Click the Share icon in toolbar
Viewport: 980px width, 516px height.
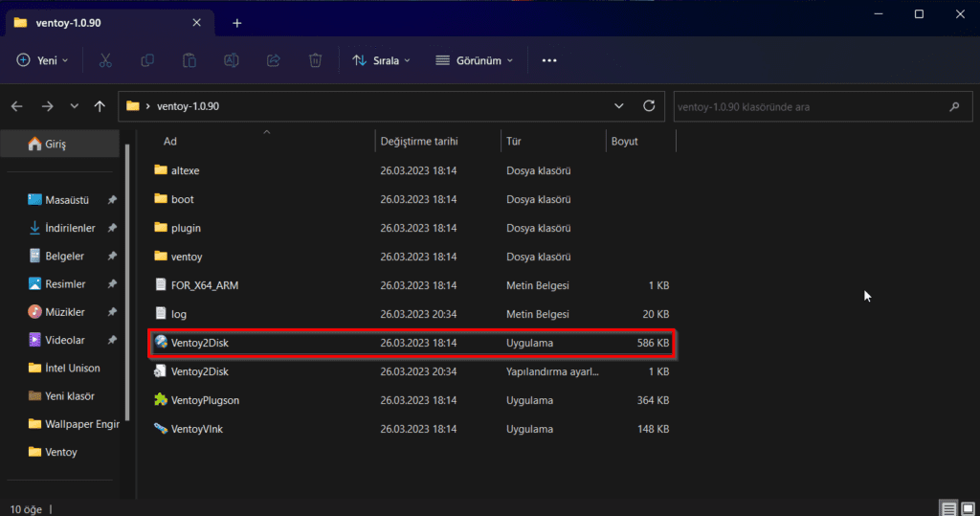pyautogui.click(x=273, y=60)
